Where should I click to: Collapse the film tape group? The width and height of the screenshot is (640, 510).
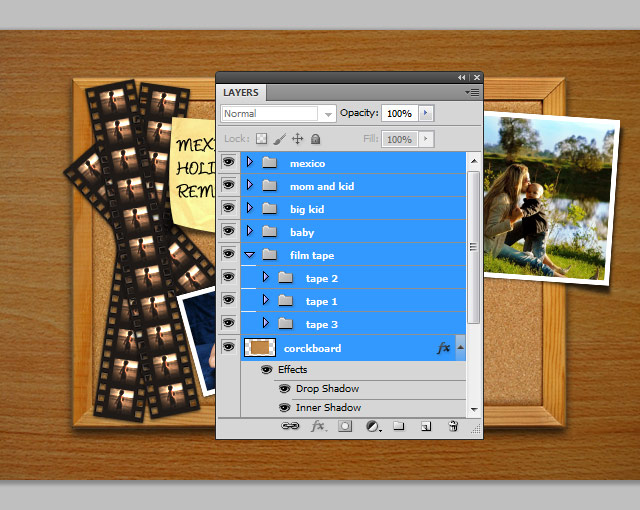click(x=250, y=256)
